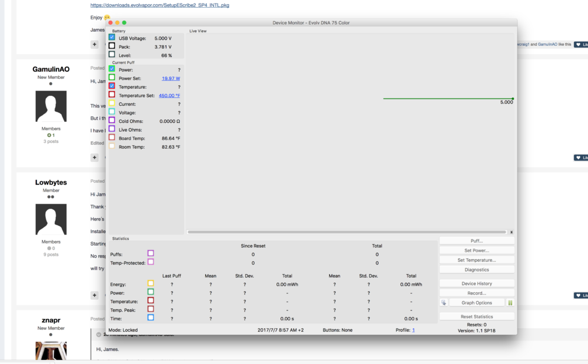This screenshot has width=588, height=364.
Task: Click the cursor icon left of Graph Options
Action: click(x=444, y=303)
